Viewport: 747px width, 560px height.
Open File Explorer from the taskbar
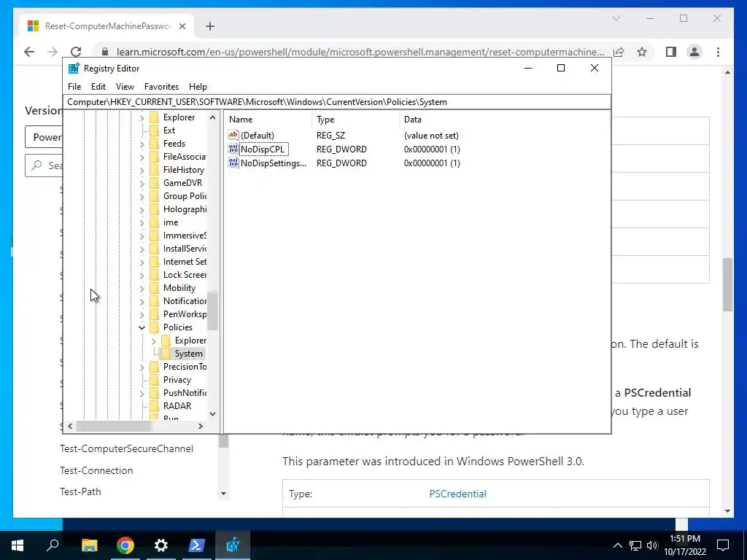[89, 545]
